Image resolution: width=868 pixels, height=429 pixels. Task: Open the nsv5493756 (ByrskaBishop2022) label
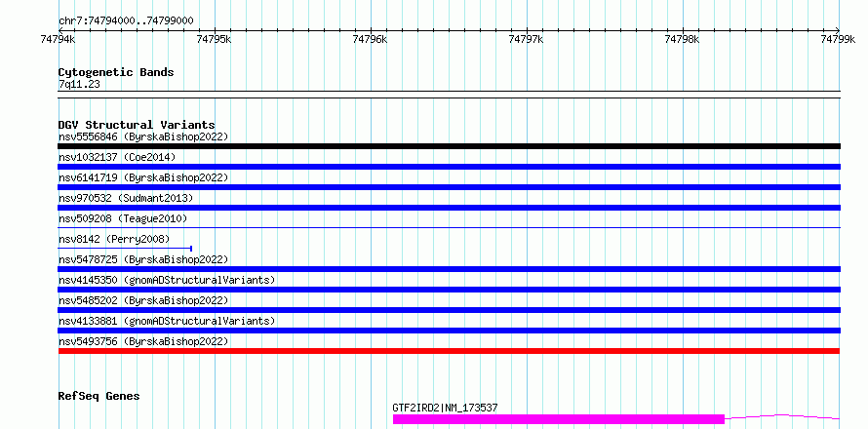143,341
